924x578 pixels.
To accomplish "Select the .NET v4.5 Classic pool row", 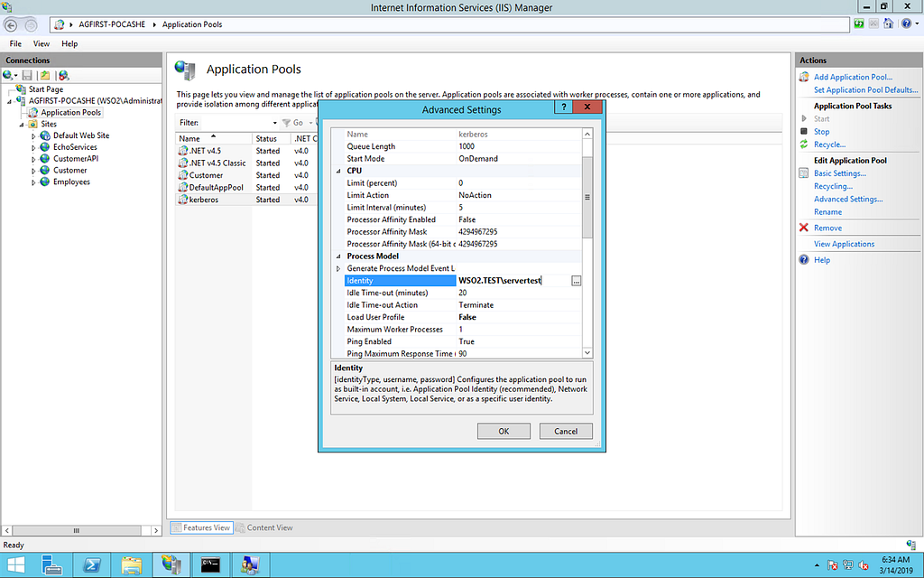I will click(x=246, y=163).
